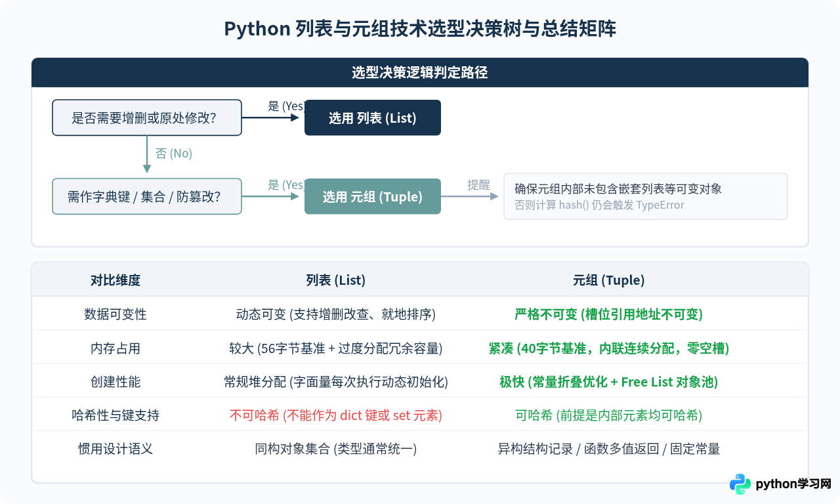Click the '哈希性与键支持' row label
Screen dimensions: 840x504
click(x=115, y=415)
